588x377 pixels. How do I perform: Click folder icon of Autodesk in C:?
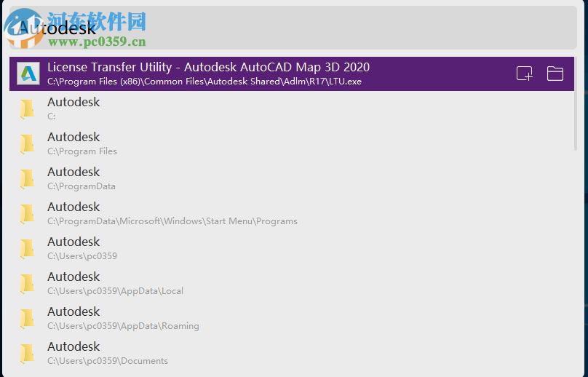tap(28, 108)
